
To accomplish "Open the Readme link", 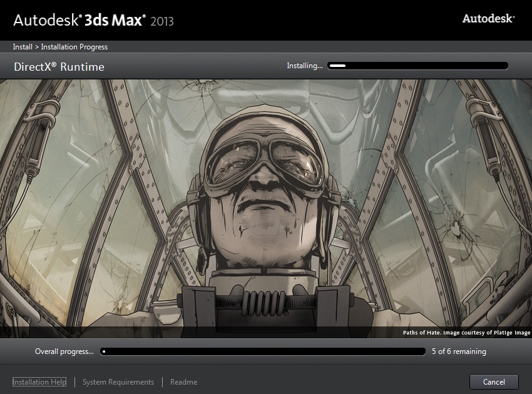I will pos(183,381).
